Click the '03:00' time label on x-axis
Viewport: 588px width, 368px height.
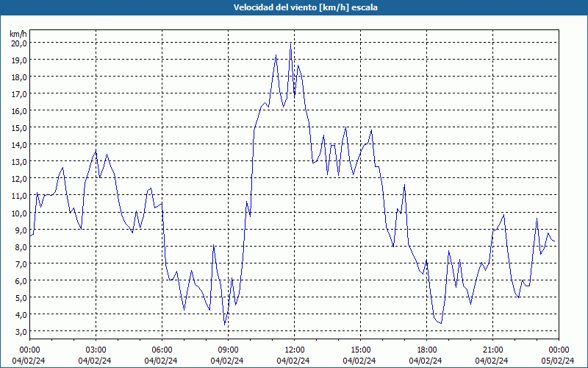click(x=96, y=350)
